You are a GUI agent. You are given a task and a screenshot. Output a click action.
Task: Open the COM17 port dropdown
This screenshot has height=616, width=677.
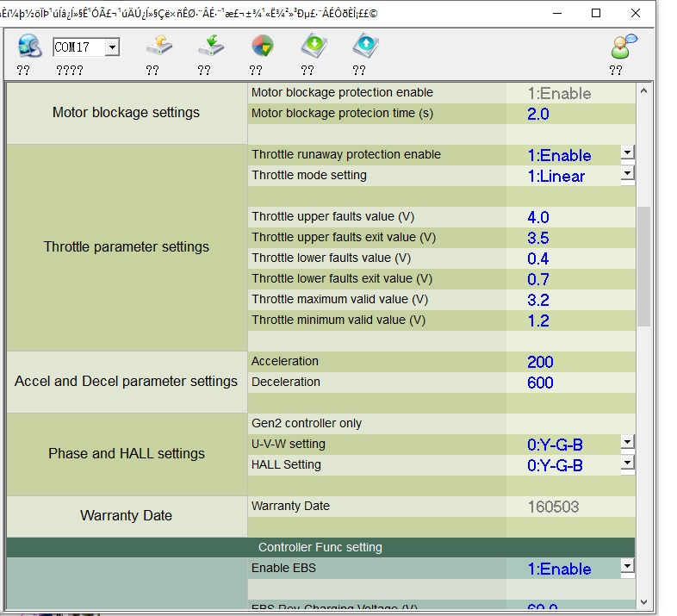(x=111, y=48)
